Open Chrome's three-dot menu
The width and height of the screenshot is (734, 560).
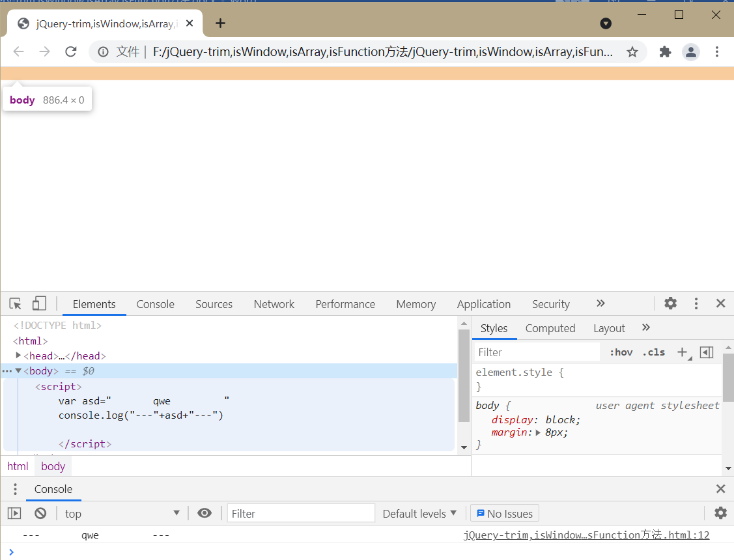point(716,51)
